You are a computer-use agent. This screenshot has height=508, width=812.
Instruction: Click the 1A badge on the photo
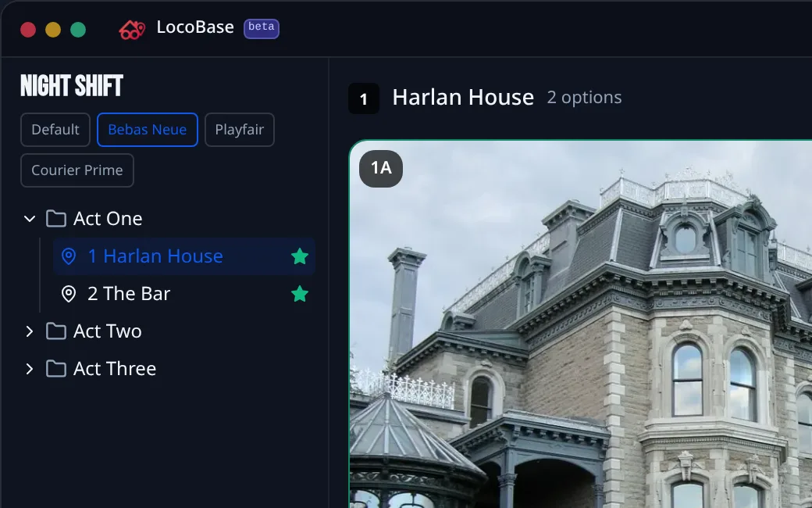pyautogui.click(x=381, y=169)
